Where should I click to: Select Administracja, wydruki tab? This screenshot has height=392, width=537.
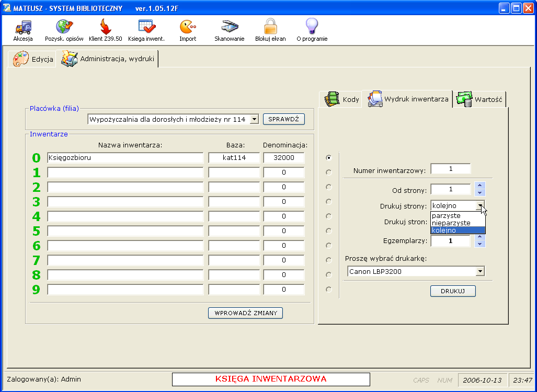[x=108, y=59]
